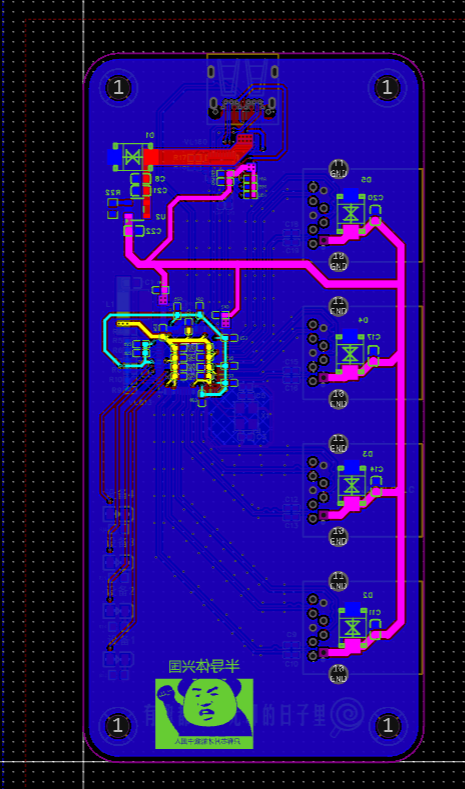Viewport: 465px width, 789px height.
Task: Select the GND test pad above D5
Action: click(x=338, y=169)
